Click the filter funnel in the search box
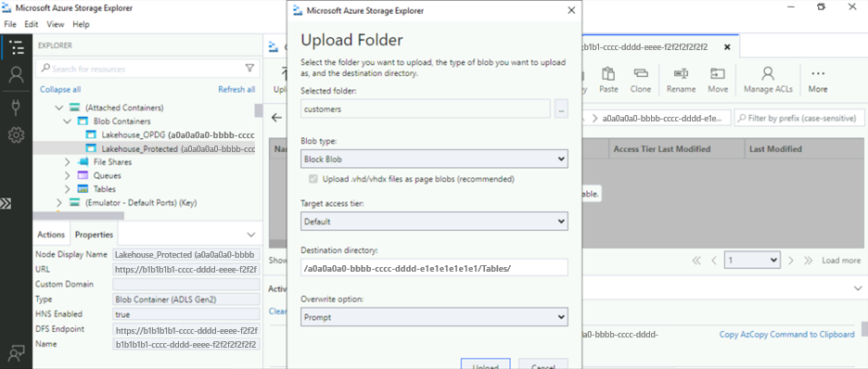Viewport: 868px width, 369px height. pyautogui.click(x=249, y=68)
